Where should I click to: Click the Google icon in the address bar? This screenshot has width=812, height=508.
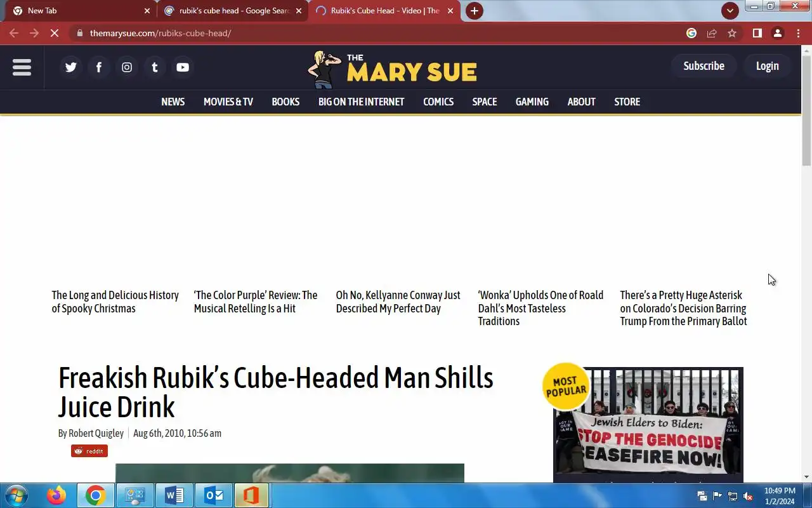tap(691, 33)
